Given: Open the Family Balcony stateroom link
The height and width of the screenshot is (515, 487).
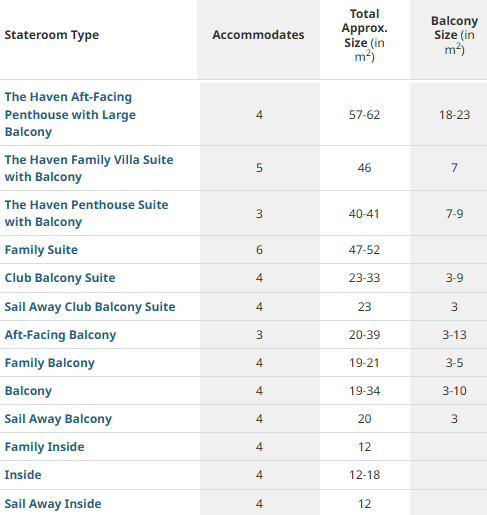Looking at the screenshot, I should (x=50, y=363).
